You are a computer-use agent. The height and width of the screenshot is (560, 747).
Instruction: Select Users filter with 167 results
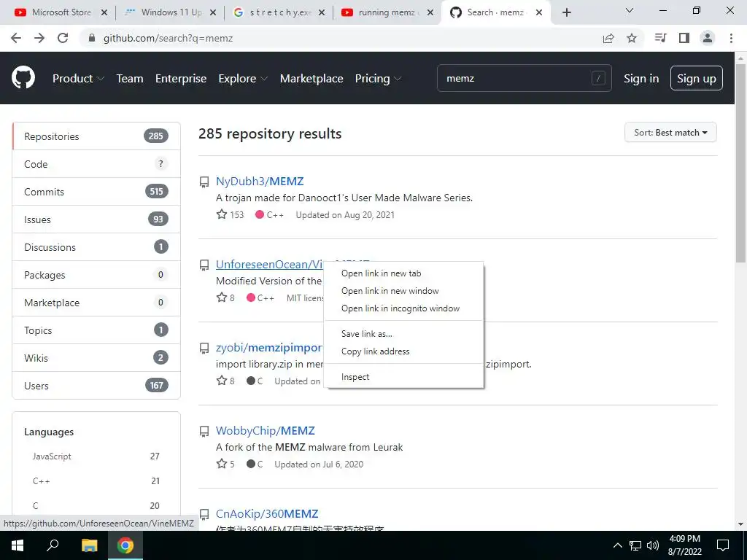pos(96,386)
